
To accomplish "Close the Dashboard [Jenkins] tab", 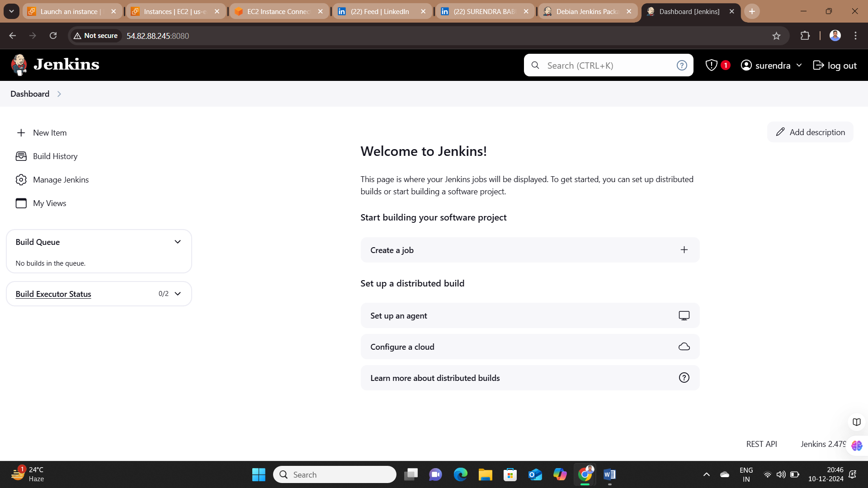I will [x=731, y=12].
